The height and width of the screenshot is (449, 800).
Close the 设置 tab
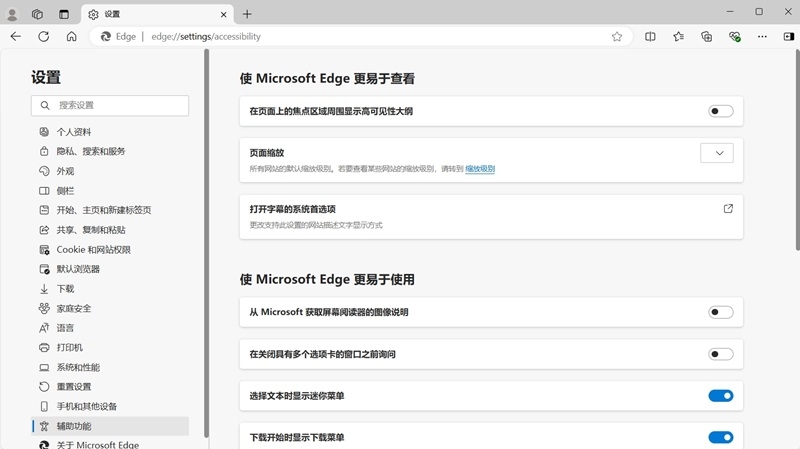coord(223,15)
